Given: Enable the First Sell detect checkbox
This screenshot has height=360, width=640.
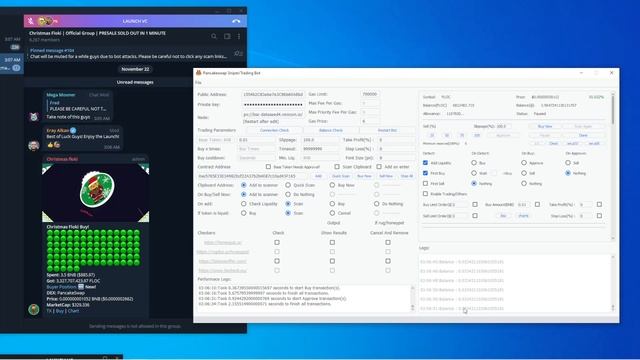Looking at the screenshot, I should click(425, 184).
